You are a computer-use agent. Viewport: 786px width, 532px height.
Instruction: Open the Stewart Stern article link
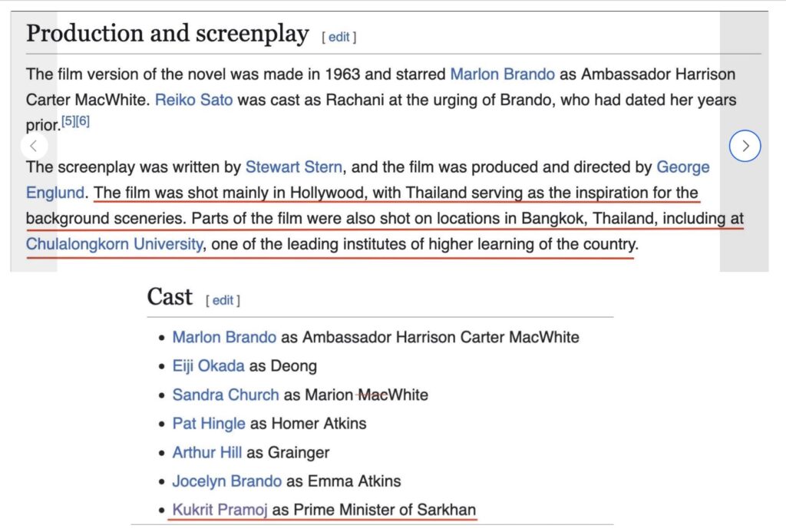point(294,167)
